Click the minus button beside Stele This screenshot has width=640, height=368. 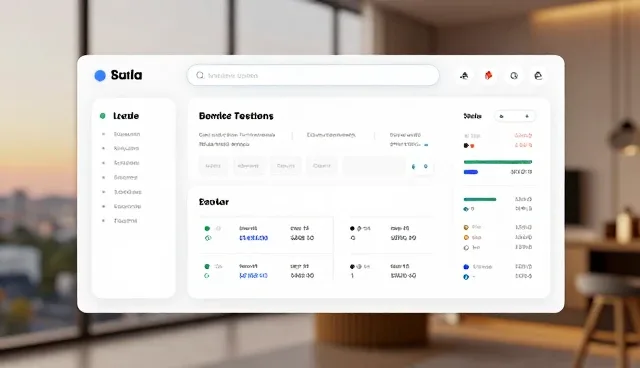click(x=502, y=116)
